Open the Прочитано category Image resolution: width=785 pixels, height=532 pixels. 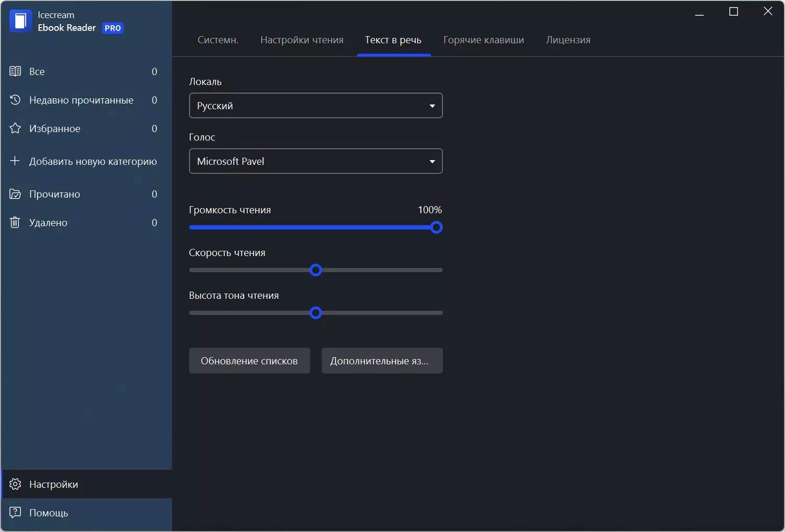point(87,194)
